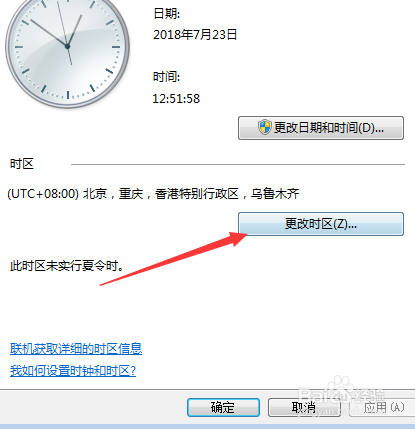Open the 联机获取详细的时区信息 link

coord(76,349)
